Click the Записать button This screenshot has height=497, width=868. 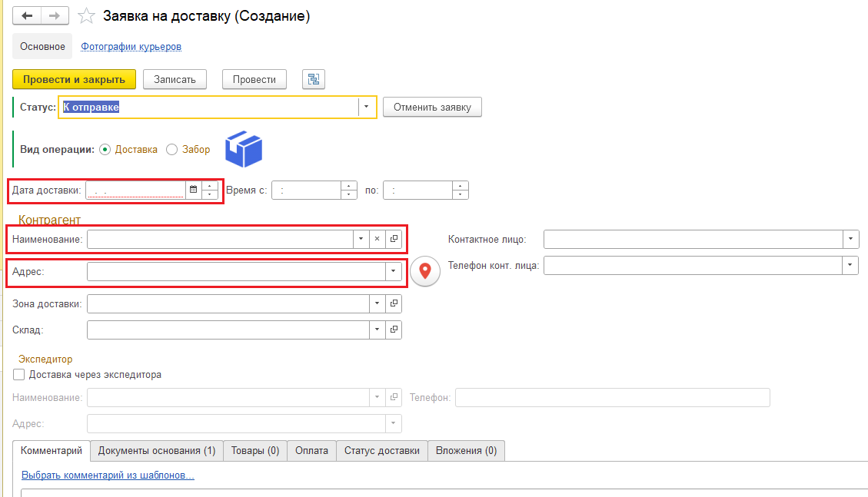click(x=175, y=80)
